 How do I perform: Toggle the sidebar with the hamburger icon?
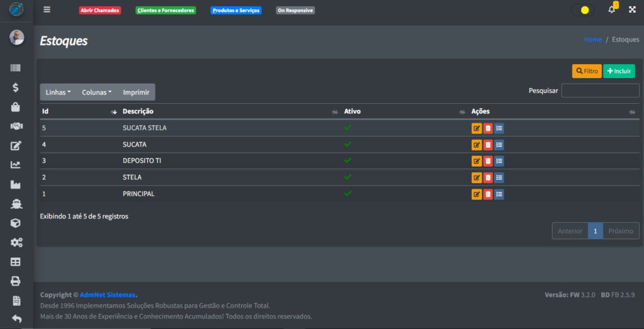coord(47,10)
